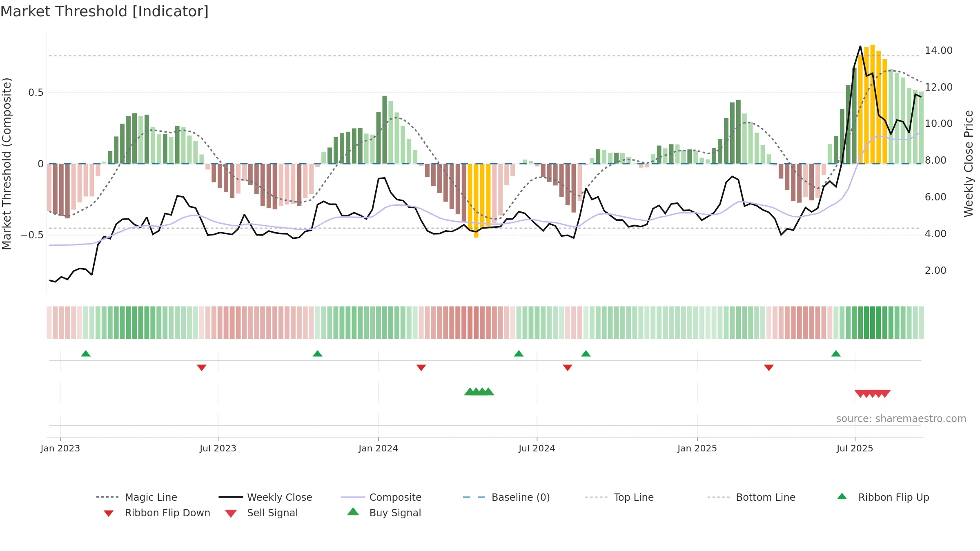Image resolution: width=980 pixels, height=551 pixels.
Task: Click the 6.00 price axis tick
Action: [935, 197]
